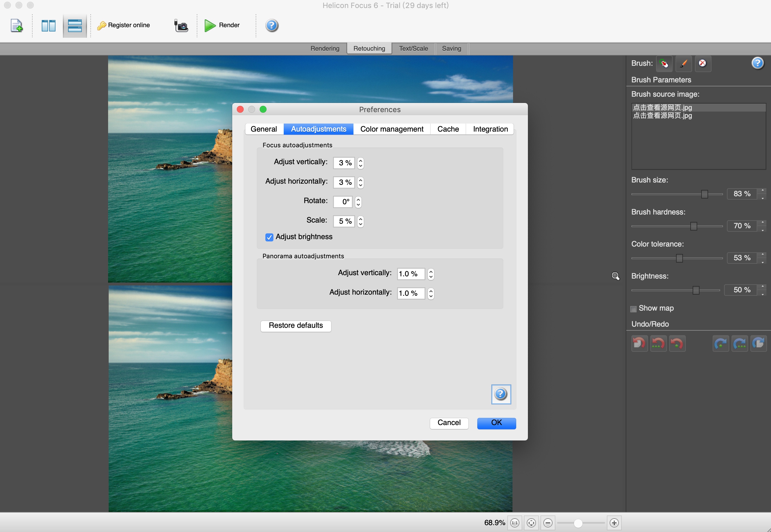Zoom out with the minus button
The width and height of the screenshot is (771, 532).
tap(548, 523)
